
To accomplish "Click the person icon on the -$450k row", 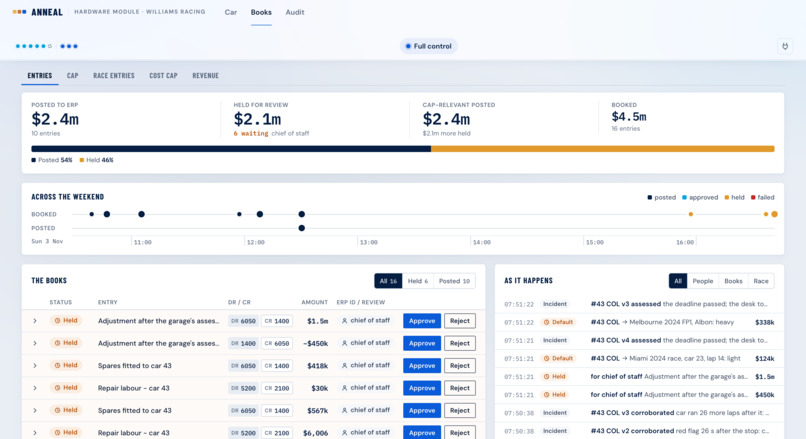I will click(x=344, y=343).
